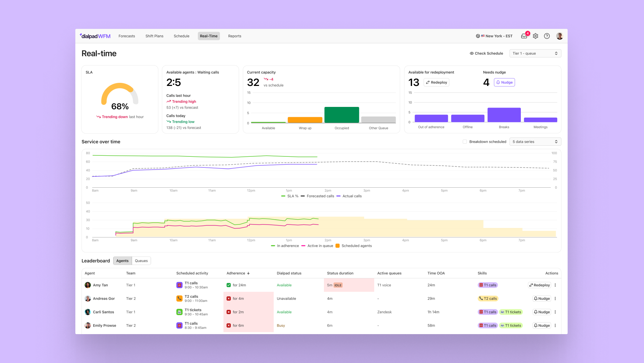Screen dimensions: 644x363
Task: Nudge the 4 agents needing a nudge
Action: pos(504,82)
